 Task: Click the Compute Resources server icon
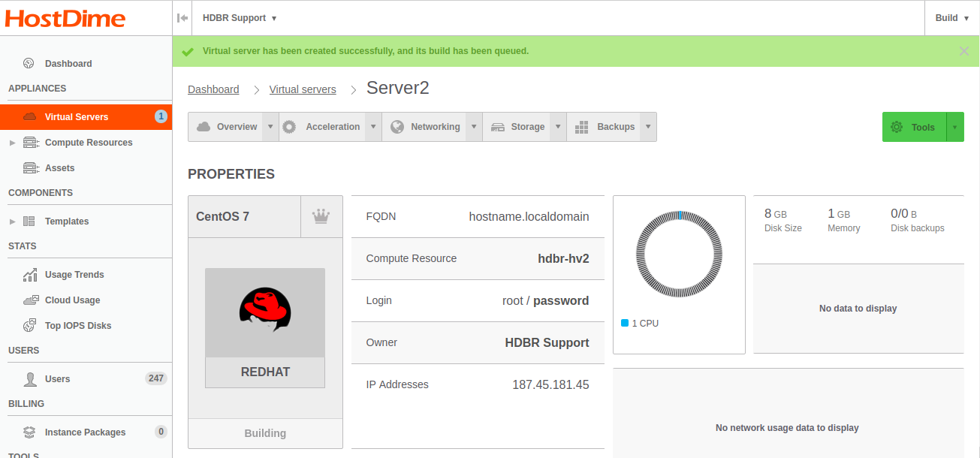[x=30, y=143]
